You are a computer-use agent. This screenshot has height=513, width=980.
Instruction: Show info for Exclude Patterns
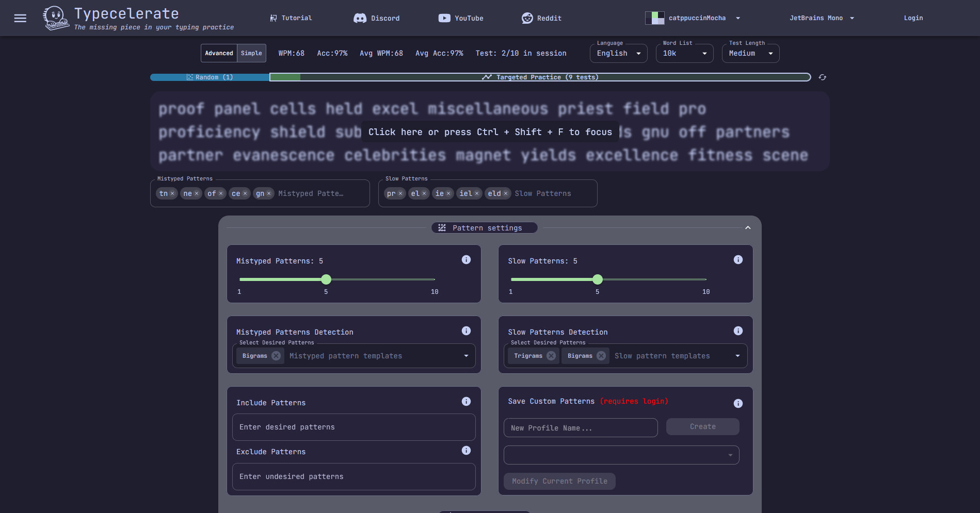pos(466,451)
